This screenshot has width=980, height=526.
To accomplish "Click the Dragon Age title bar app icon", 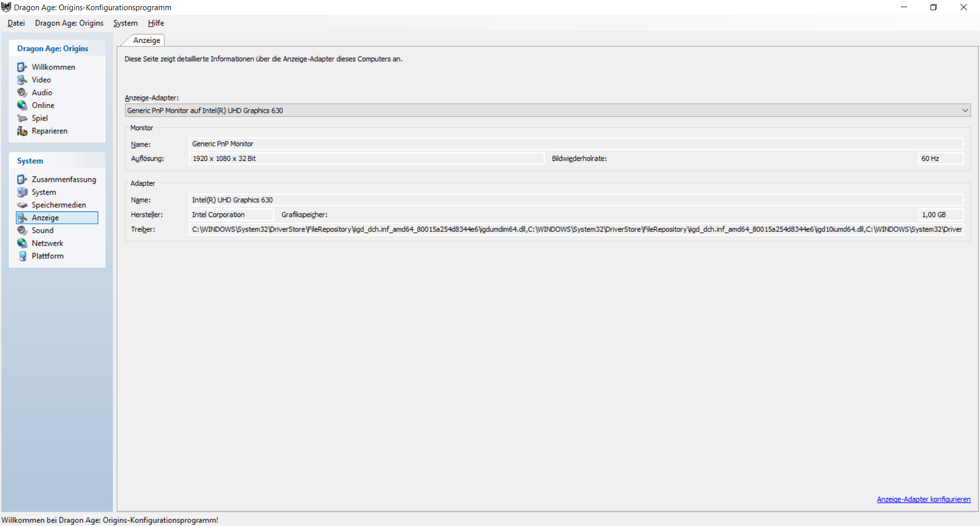I will pos(6,7).
